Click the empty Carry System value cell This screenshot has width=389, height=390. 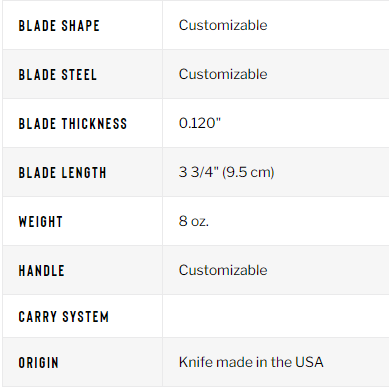pos(276,316)
